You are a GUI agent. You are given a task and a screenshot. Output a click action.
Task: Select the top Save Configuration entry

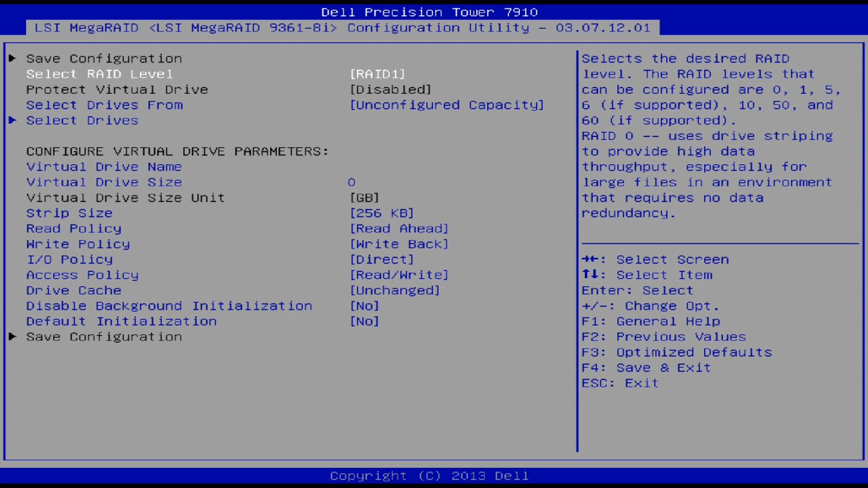[x=104, y=58]
